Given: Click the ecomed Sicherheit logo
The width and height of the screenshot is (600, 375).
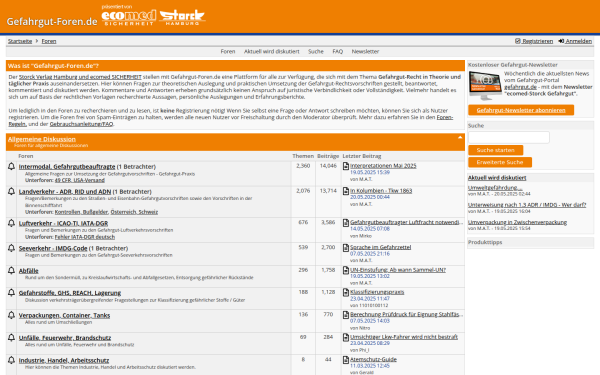Looking at the screenshot, I should (x=129, y=18).
